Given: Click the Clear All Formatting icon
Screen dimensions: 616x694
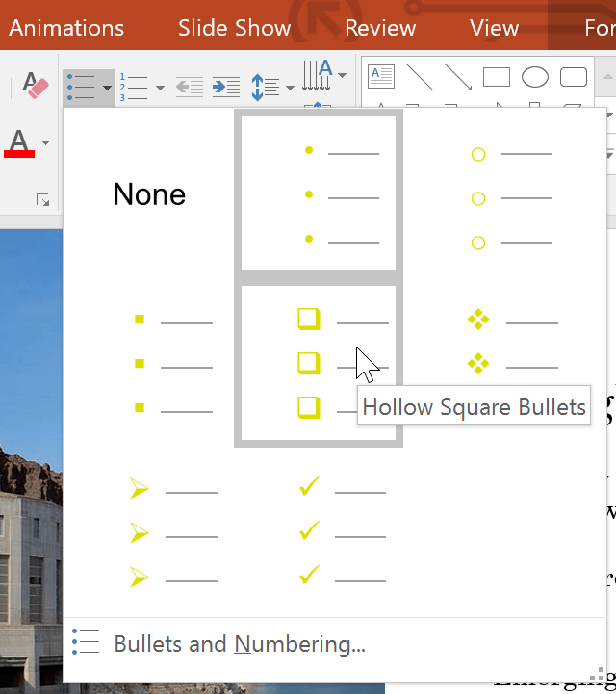Looking at the screenshot, I should pos(35,85).
